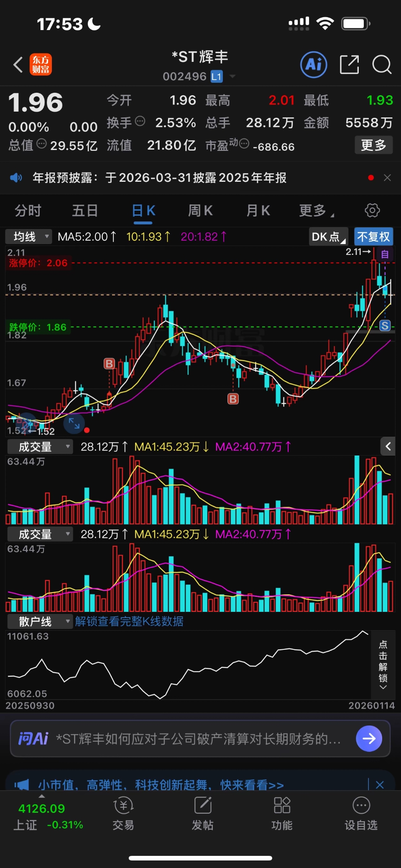Tap the 自 marker on the chart
This screenshot has width=401, height=868.
point(385,254)
